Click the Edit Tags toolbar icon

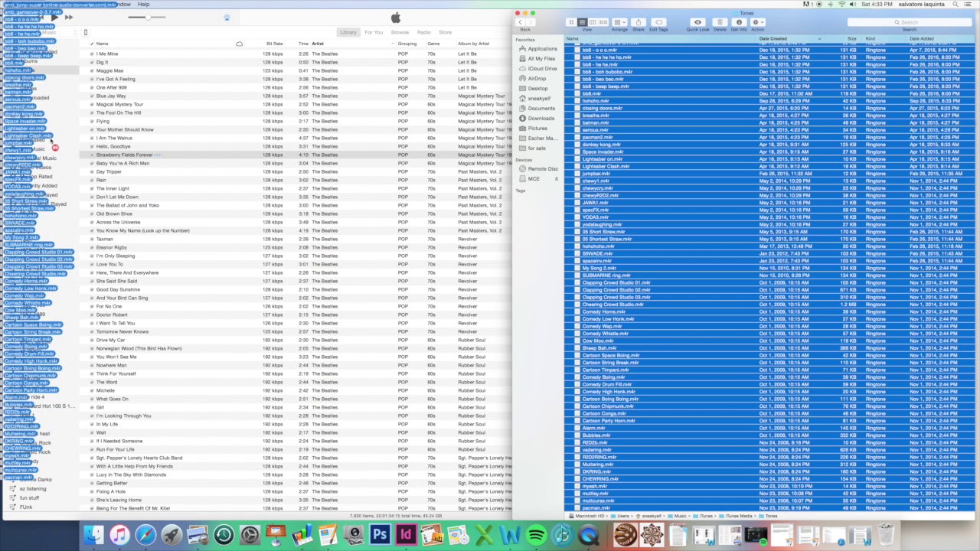(x=658, y=22)
